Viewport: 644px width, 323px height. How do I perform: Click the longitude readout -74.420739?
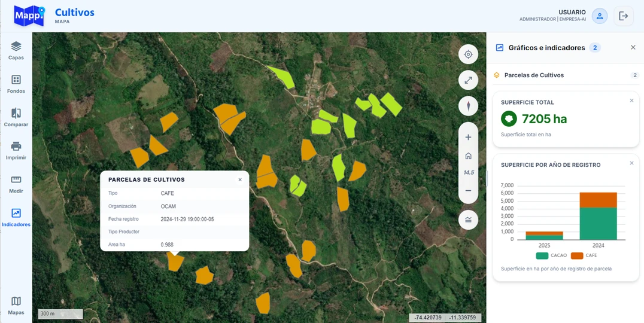pos(427,318)
